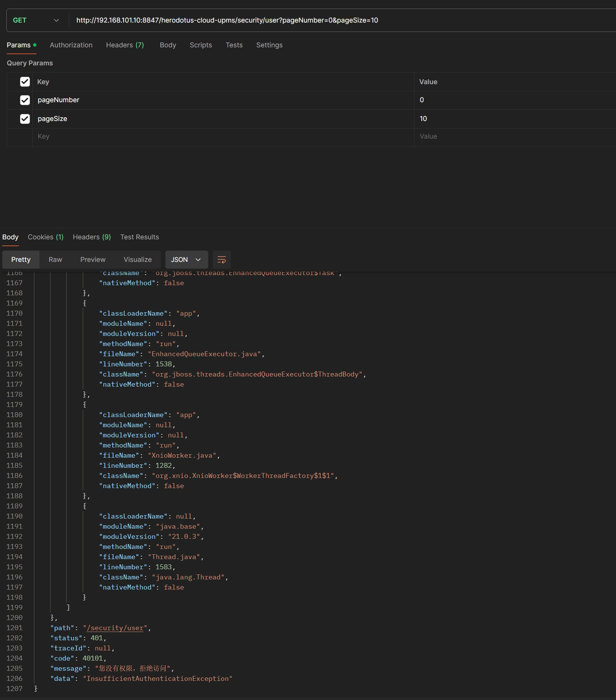Toggle the select-all Key header checkbox
The height and width of the screenshot is (700, 616).
(25, 82)
